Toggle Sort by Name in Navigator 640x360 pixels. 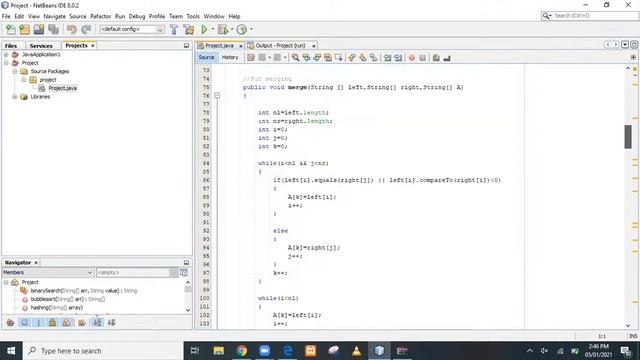(97, 322)
